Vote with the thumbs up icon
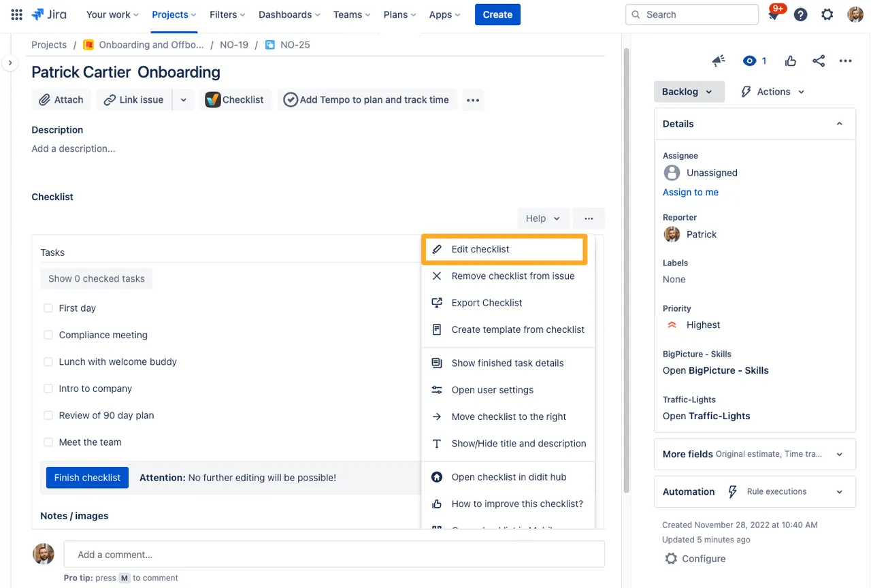This screenshot has width=871, height=588. tap(791, 61)
